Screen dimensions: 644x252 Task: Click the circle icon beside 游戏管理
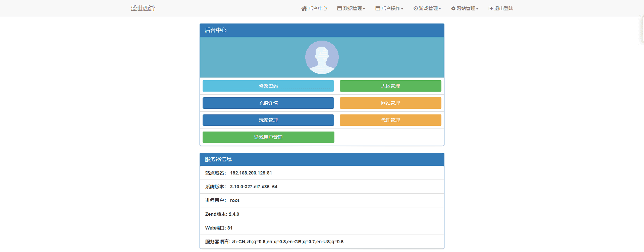coord(416,8)
